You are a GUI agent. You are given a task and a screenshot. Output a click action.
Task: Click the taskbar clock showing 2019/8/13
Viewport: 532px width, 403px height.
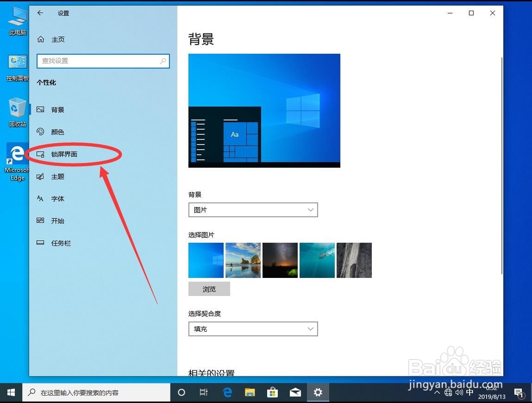coord(492,393)
